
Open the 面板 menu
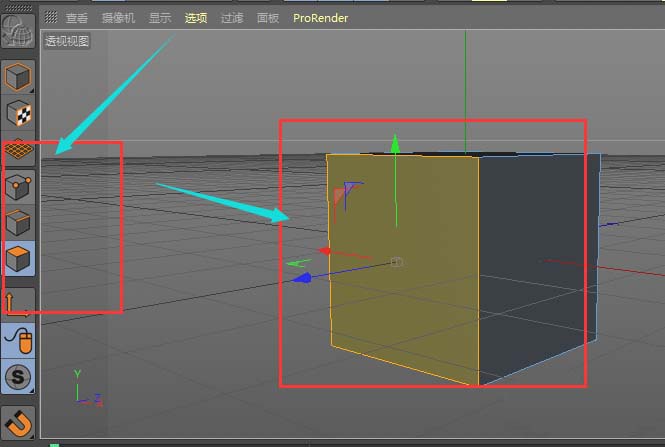tap(268, 18)
